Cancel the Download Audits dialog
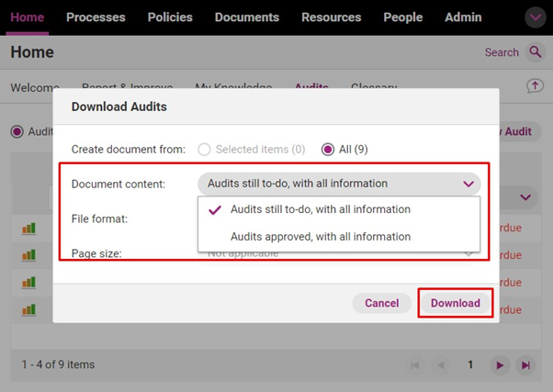Screen dimensions: 553x392 381,303
